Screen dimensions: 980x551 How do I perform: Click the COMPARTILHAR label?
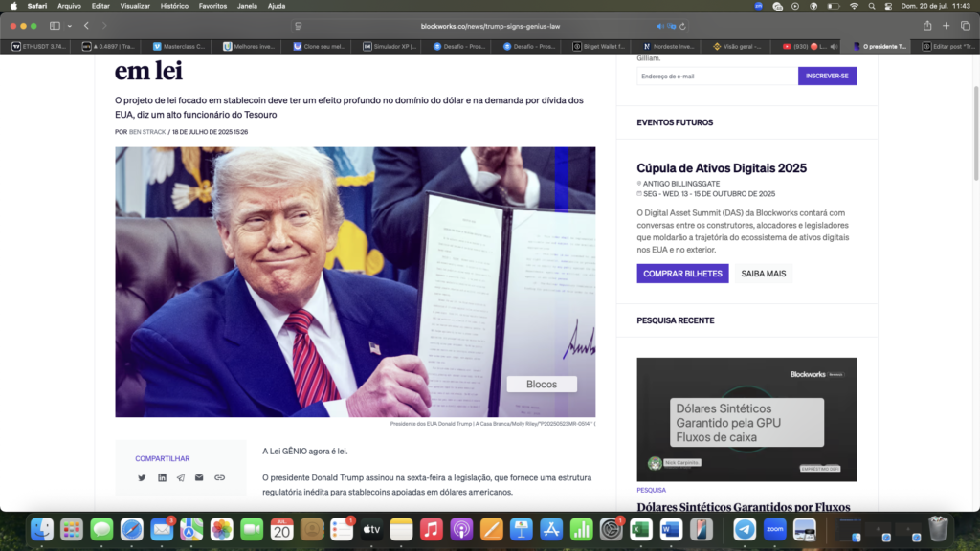(163, 458)
